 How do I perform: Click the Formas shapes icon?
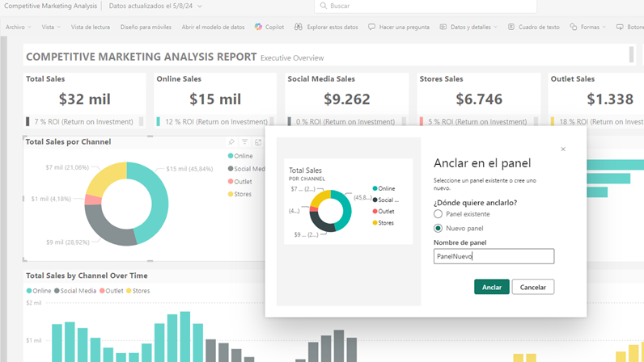(x=574, y=27)
